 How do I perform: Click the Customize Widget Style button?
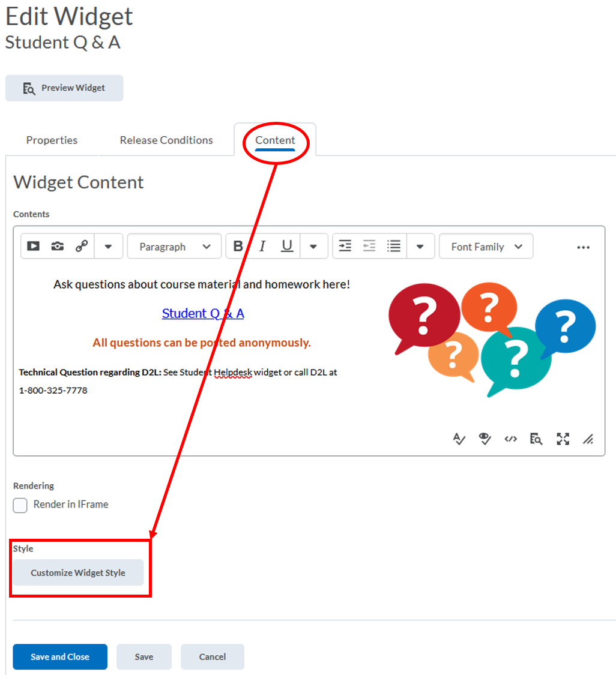point(78,572)
